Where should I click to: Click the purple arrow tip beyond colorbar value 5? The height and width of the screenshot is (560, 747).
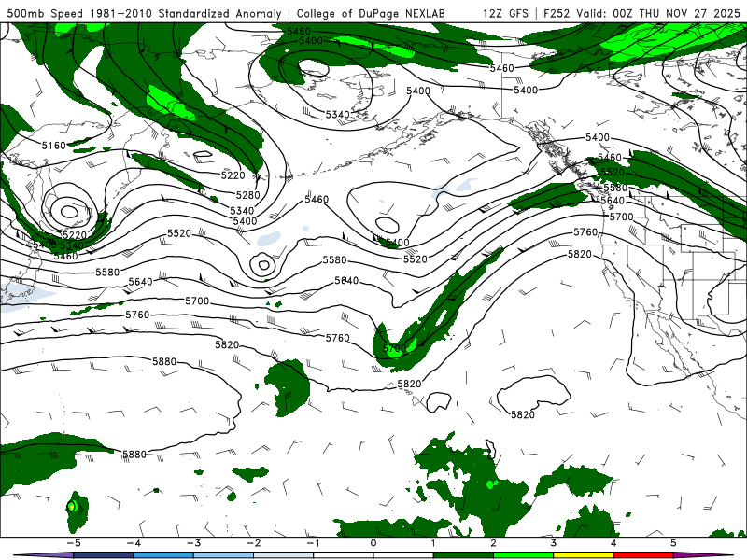click(703, 555)
